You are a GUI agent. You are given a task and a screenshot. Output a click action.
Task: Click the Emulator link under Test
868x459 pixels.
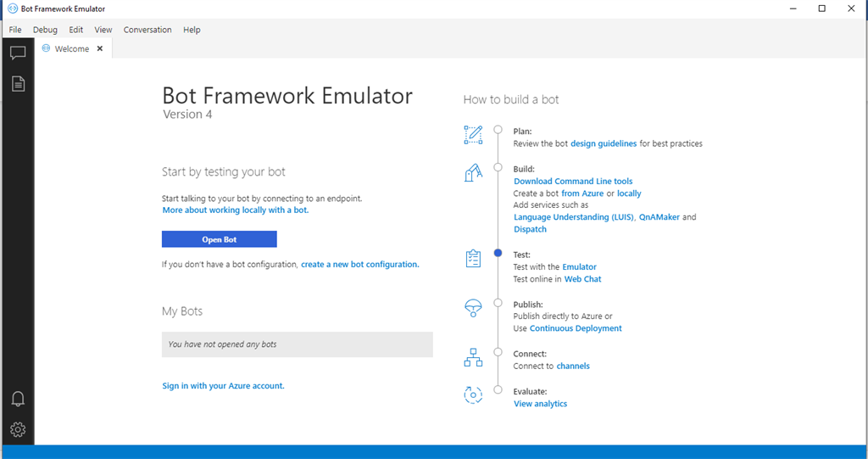pos(579,267)
